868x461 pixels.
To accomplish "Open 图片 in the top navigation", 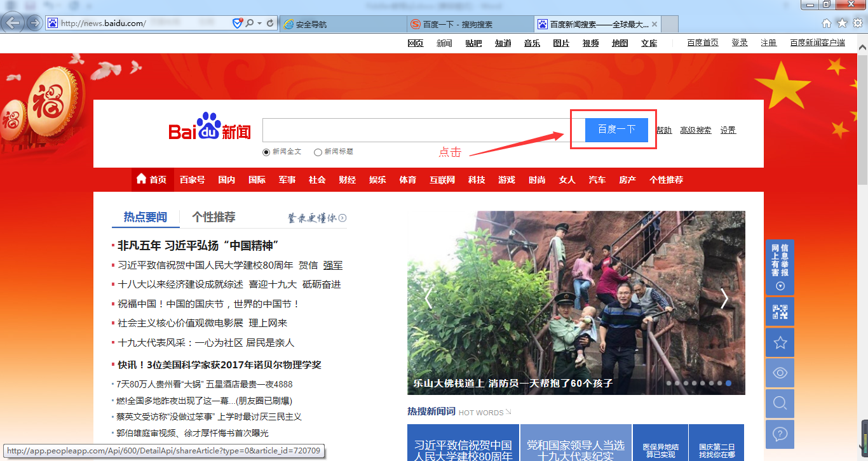I will [x=561, y=43].
